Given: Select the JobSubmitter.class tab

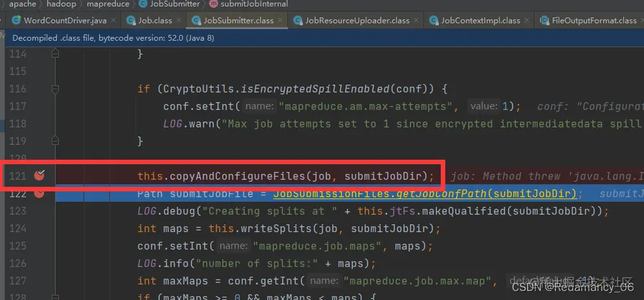Looking at the screenshot, I should pyautogui.click(x=239, y=20).
